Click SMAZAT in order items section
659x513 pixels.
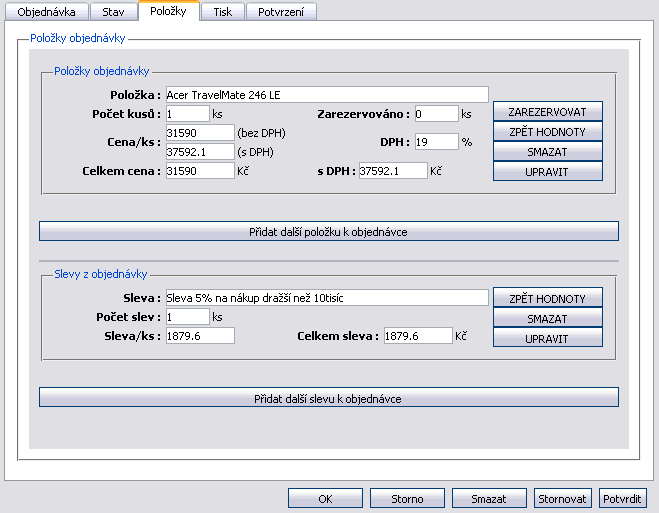(548, 152)
